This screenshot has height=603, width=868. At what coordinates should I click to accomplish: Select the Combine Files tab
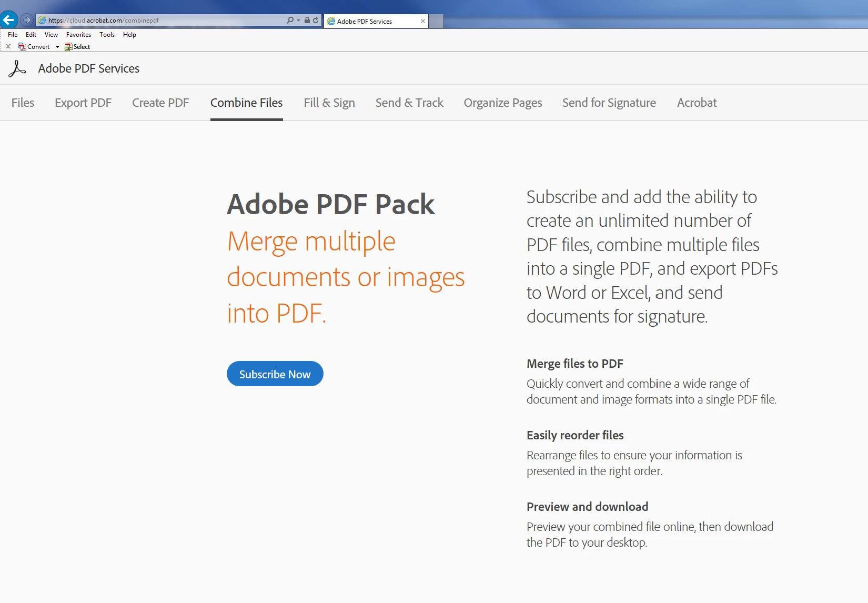pyautogui.click(x=247, y=103)
